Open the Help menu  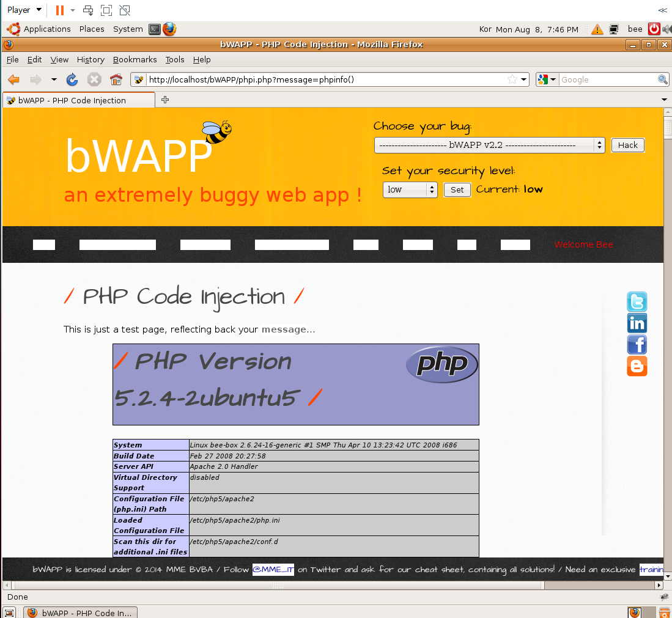click(201, 59)
